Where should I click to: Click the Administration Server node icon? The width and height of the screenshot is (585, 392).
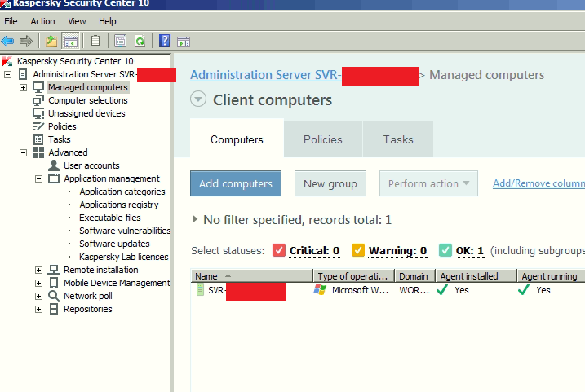(x=23, y=74)
